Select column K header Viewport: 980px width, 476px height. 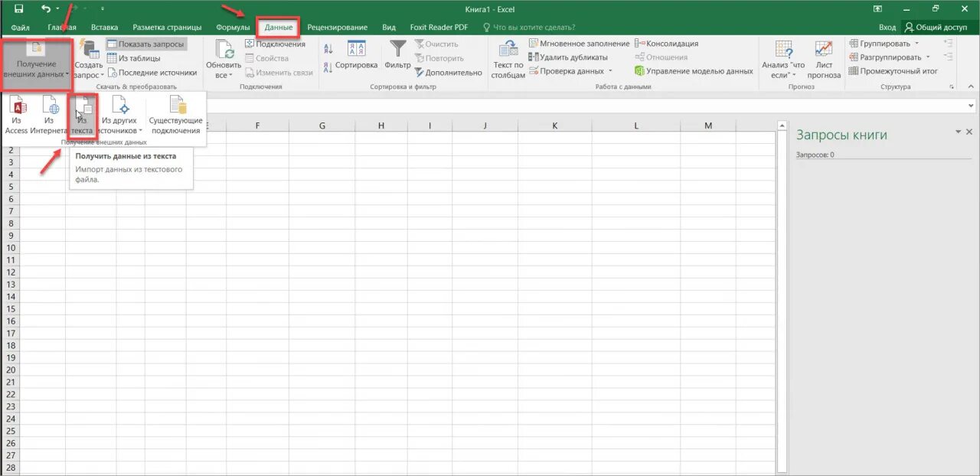pos(554,126)
